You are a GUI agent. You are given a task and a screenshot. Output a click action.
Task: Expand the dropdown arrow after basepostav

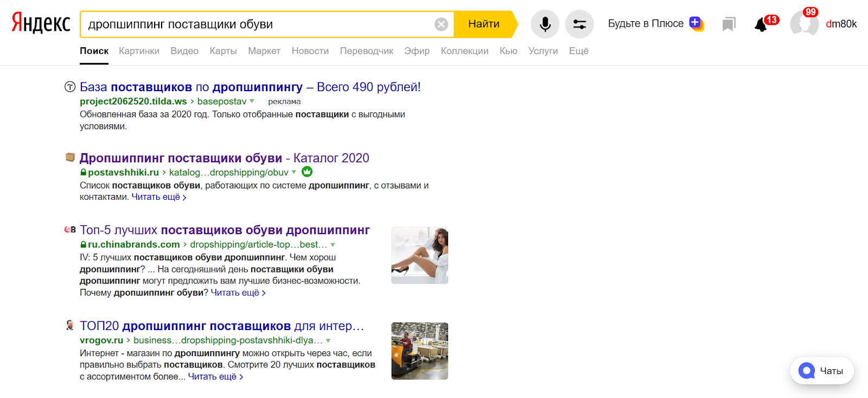252,101
